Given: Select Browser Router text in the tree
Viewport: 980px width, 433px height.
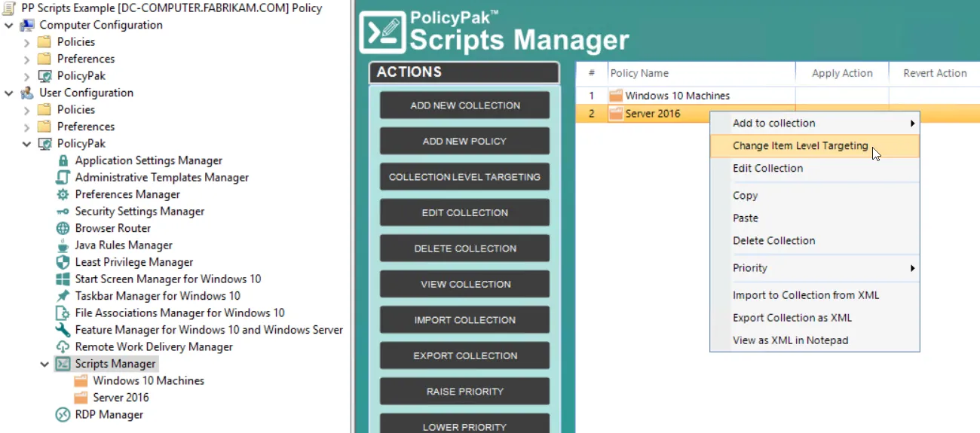Looking at the screenshot, I should coord(113,228).
